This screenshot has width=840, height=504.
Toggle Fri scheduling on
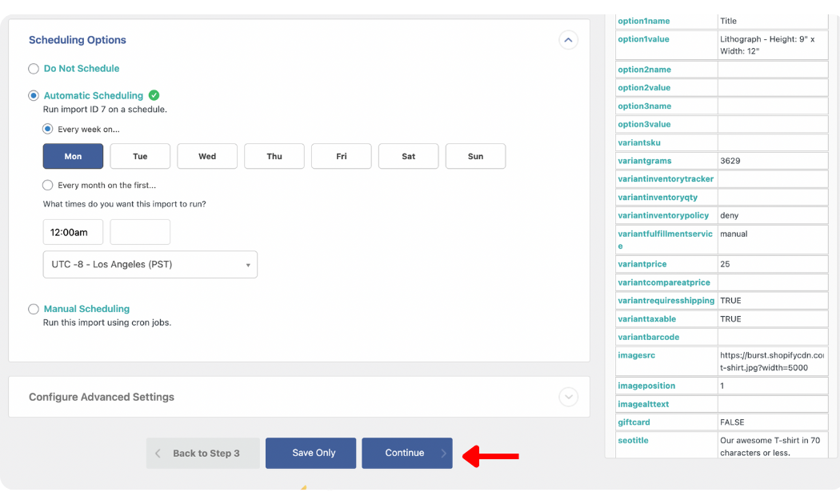tap(342, 156)
